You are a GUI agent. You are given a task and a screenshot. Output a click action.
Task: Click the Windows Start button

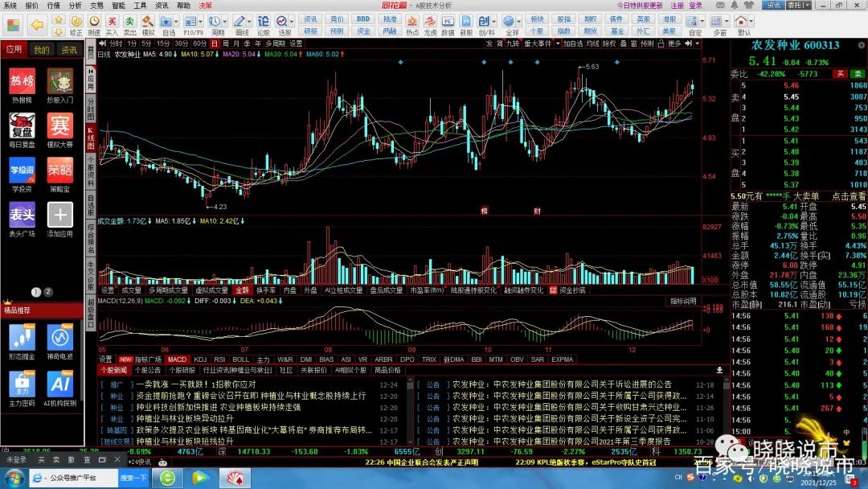[x=14, y=478]
